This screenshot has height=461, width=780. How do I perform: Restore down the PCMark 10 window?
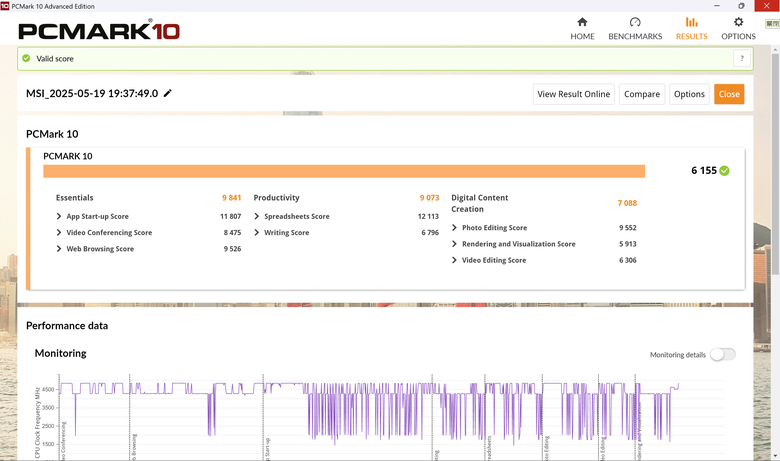pyautogui.click(x=741, y=6)
